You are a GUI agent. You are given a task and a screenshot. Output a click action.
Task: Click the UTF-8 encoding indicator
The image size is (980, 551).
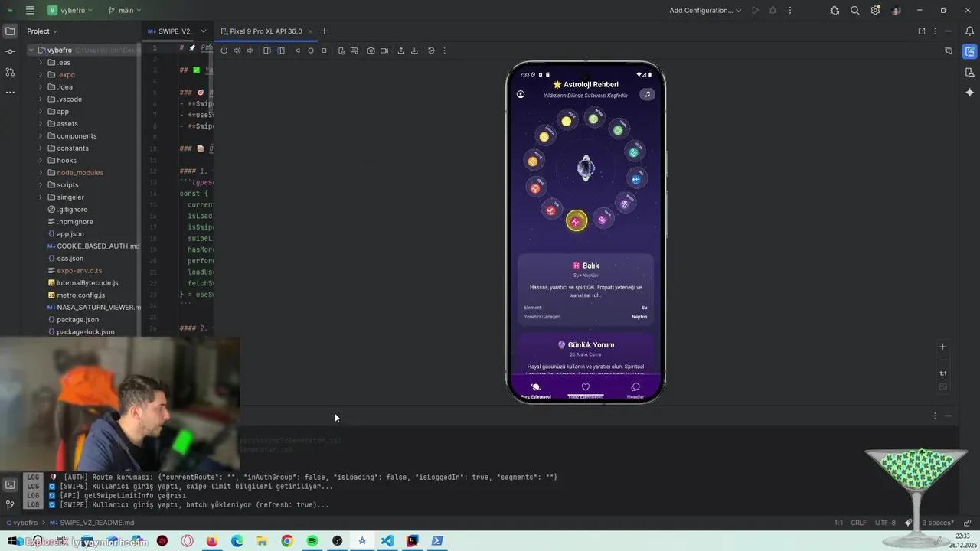point(885,523)
